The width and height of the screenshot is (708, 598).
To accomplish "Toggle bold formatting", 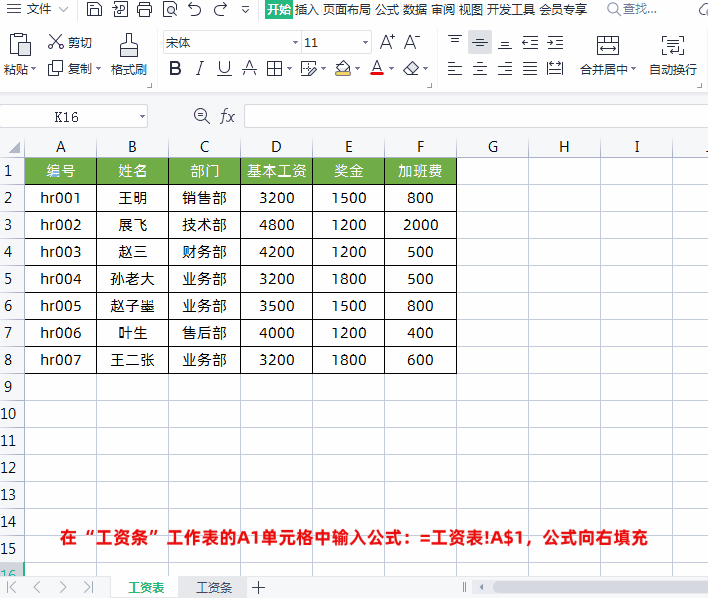I will pos(175,69).
